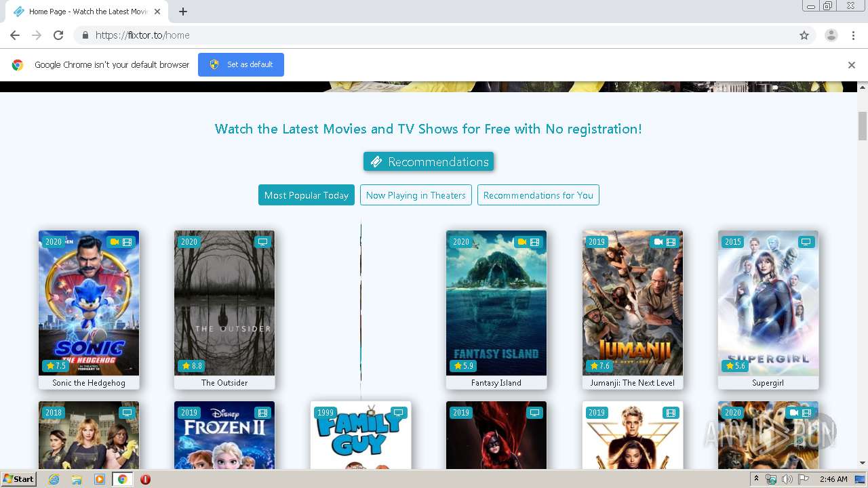
Task: Click the 1999 year badge on Family Guy
Action: click(325, 413)
